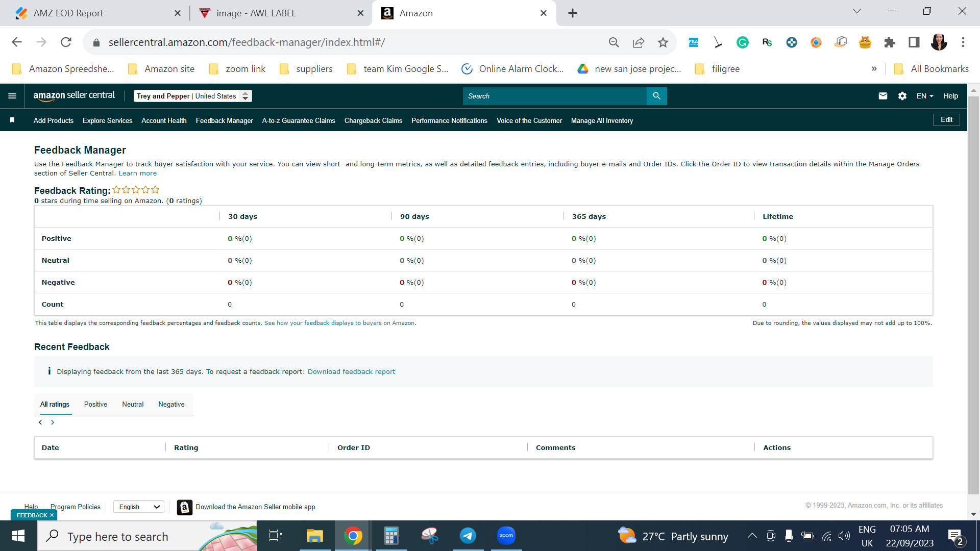
Task: Open Manage All Inventory
Action: (602, 120)
